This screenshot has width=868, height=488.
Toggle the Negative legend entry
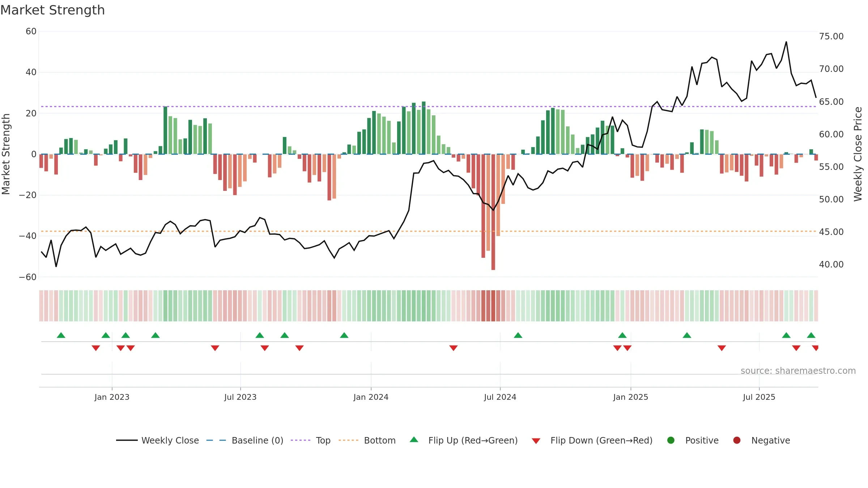click(761, 440)
